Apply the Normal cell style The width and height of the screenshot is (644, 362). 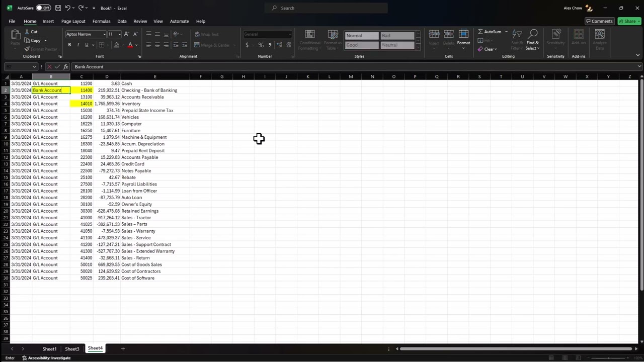tap(362, 36)
